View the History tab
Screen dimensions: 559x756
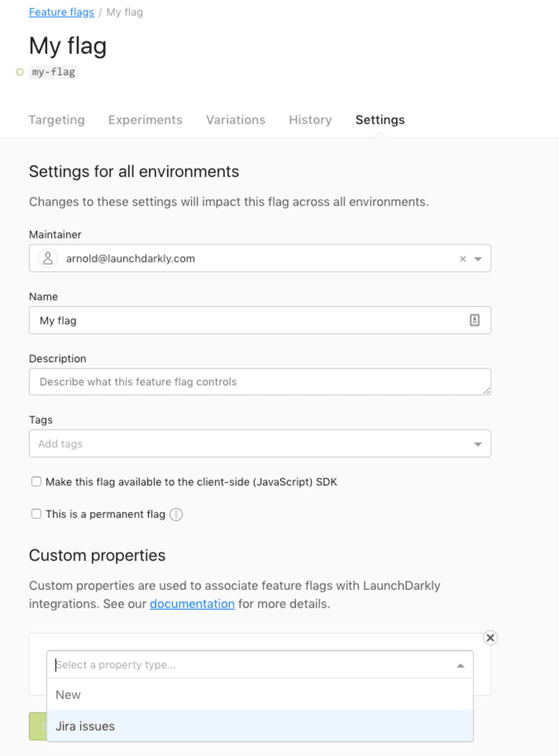[x=310, y=120]
